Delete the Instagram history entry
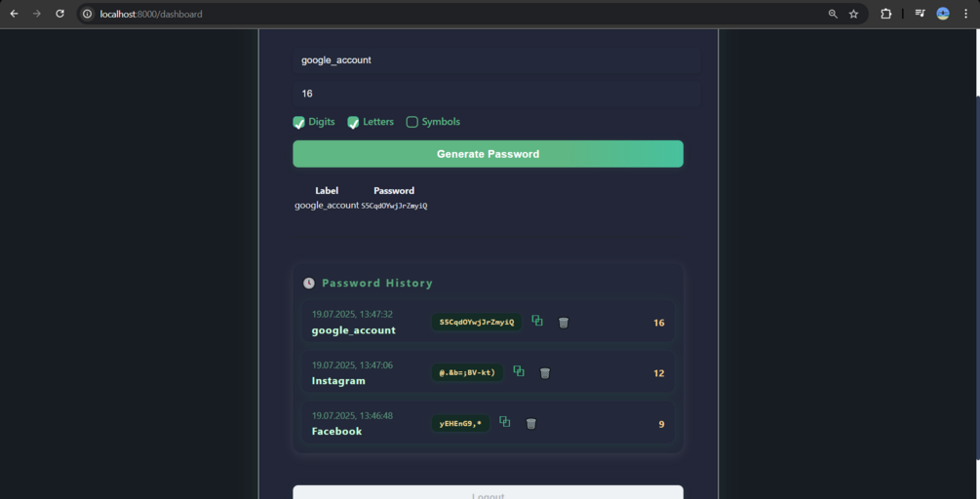Viewport: 980px width, 499px height. 545,373
